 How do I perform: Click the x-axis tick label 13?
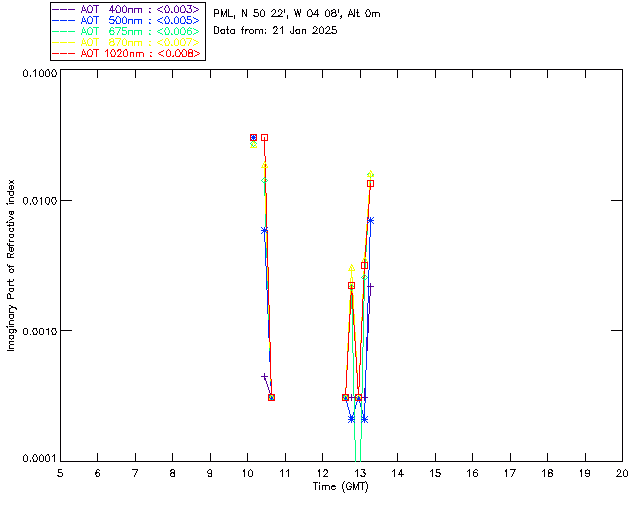tap(360, 473)
